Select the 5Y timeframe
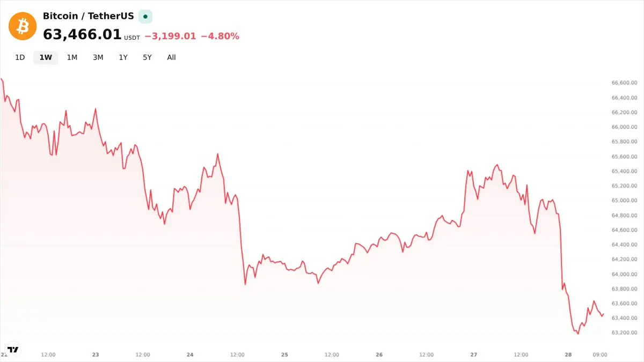Screen dimensions: 644x362 click(147, 57)
